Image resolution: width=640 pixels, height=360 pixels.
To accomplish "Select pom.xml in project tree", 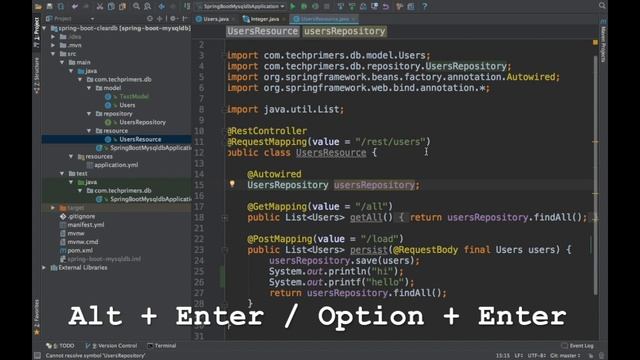I will [x=80, y=251].
